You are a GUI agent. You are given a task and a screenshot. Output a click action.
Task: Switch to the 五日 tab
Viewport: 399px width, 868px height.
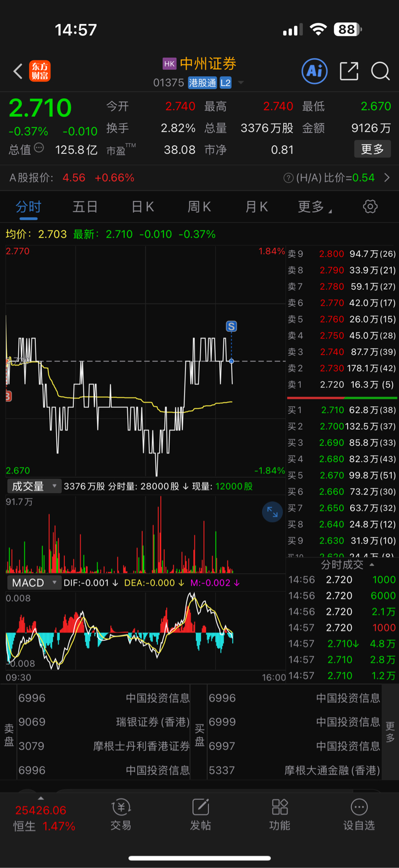point(85,207)
